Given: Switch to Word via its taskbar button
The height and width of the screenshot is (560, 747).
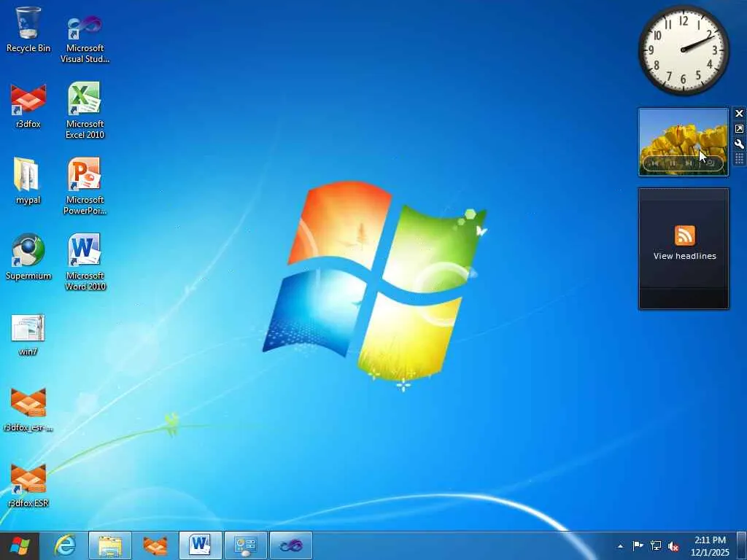Looking at the screenshot, I should (201, 545).
